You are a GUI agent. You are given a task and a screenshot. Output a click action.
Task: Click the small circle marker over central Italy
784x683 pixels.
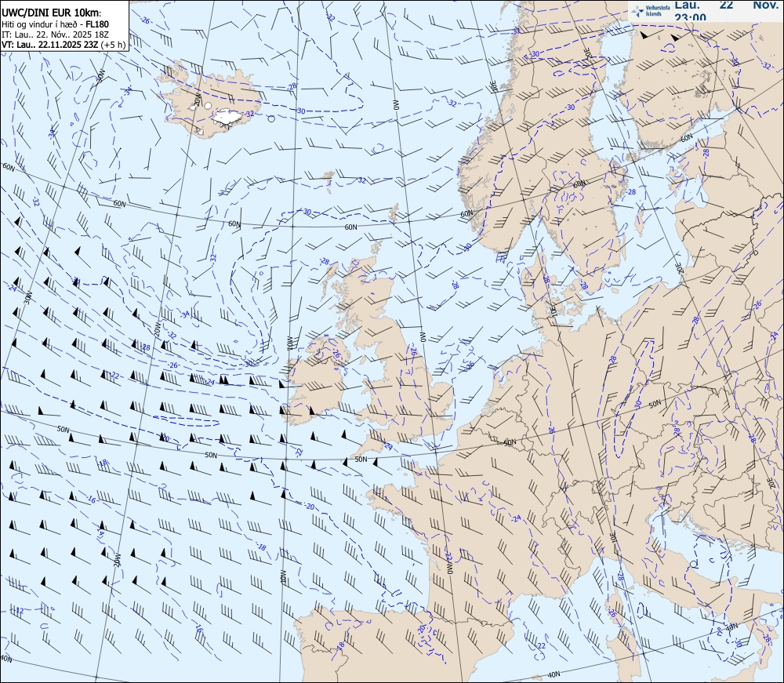(694, 564)
